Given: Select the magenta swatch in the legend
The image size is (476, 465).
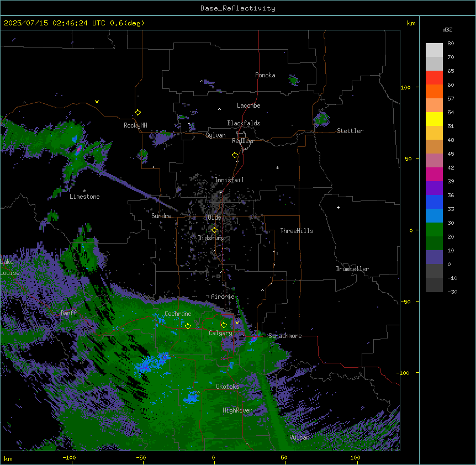Looking at the screenshot, I should pos(434,174).
